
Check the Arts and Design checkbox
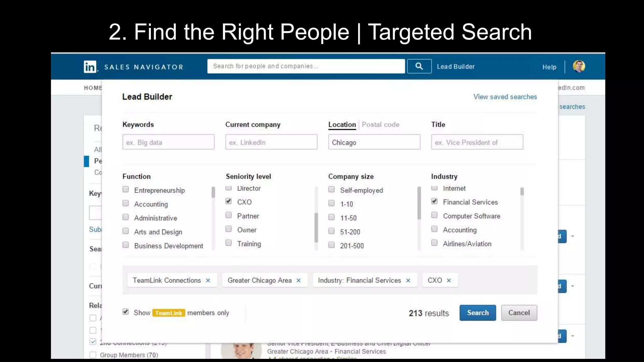point(125,231)
